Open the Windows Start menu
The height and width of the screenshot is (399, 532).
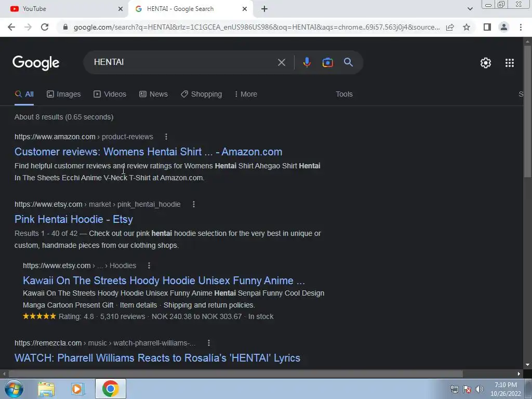(14, 389)
